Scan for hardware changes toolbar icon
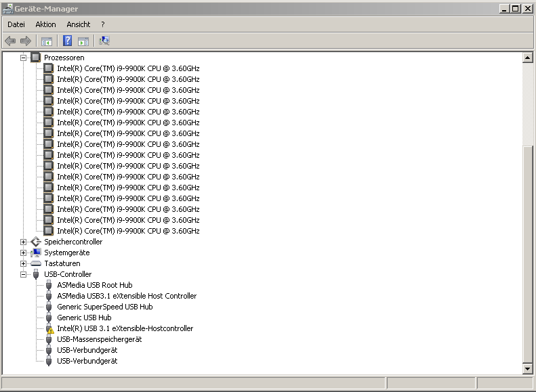The width and height of the screenshot is (536, 392). point(104,41)
